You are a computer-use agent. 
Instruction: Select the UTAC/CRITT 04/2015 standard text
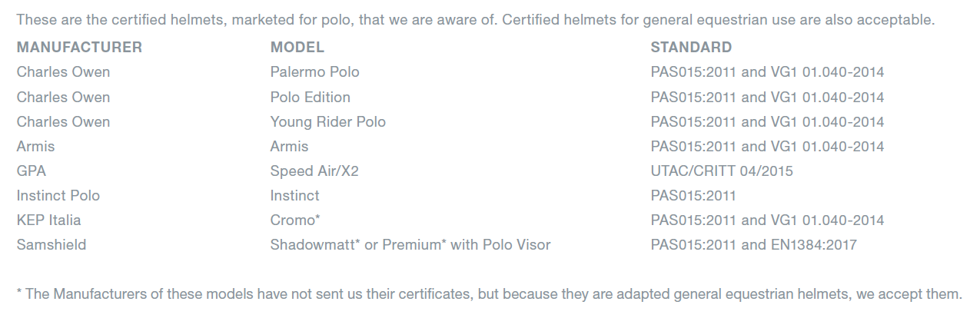[x=721, y=171]
